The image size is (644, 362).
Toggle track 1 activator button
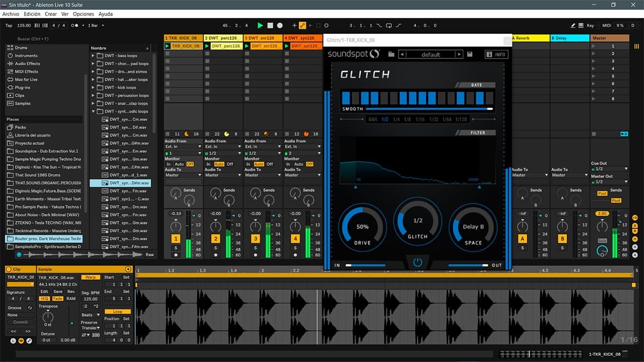[175, 239]
